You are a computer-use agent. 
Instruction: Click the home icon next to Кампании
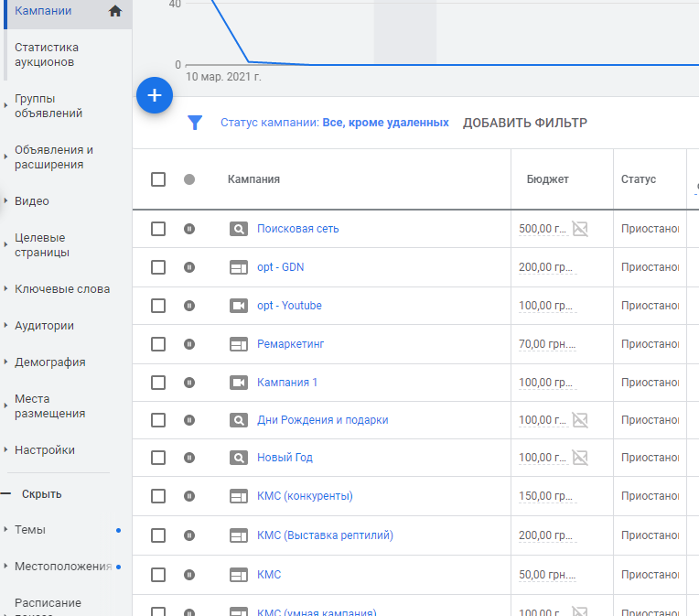115,11
